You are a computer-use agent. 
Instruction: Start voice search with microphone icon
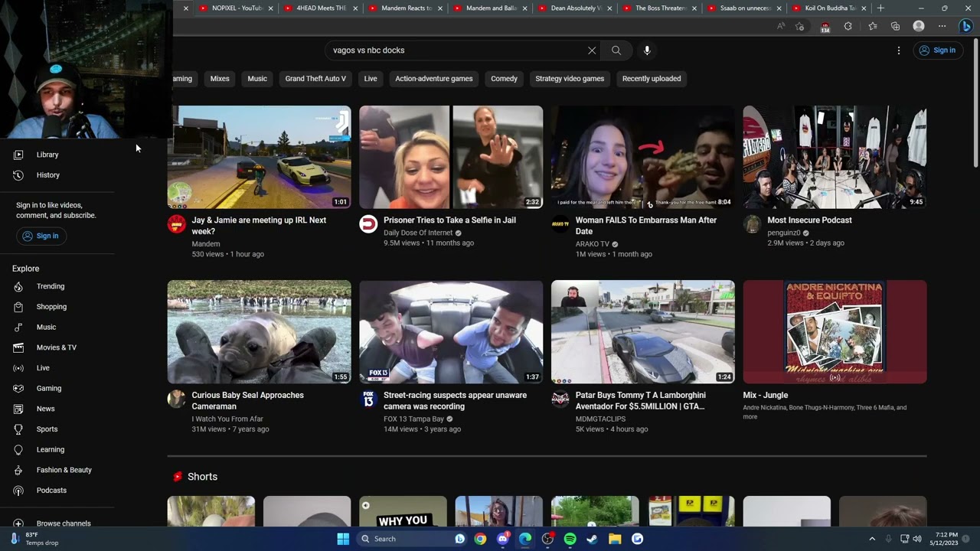click(x=647, y=51)
